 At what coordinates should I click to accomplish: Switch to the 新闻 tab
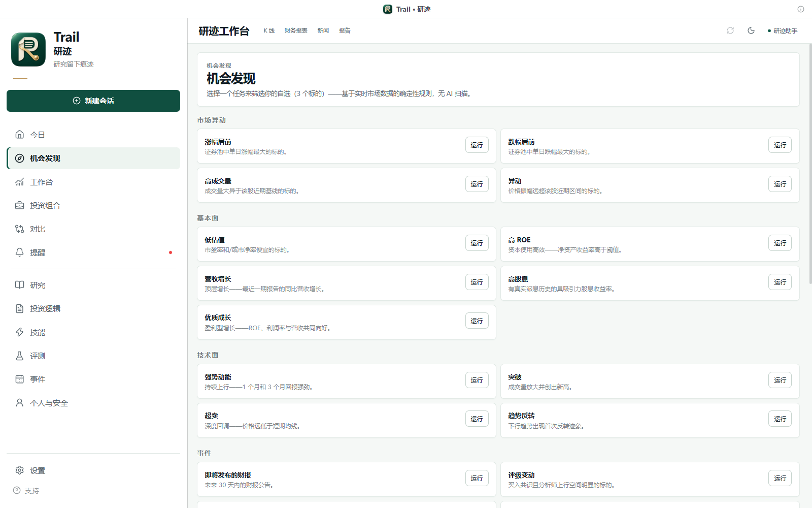pyautogui.click(x=323, y=30)
